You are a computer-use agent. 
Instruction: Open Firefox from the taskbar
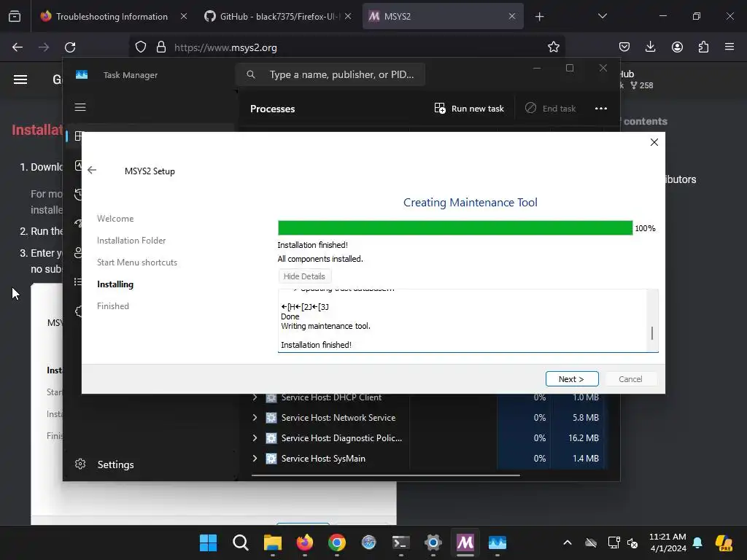coord(305,542)
